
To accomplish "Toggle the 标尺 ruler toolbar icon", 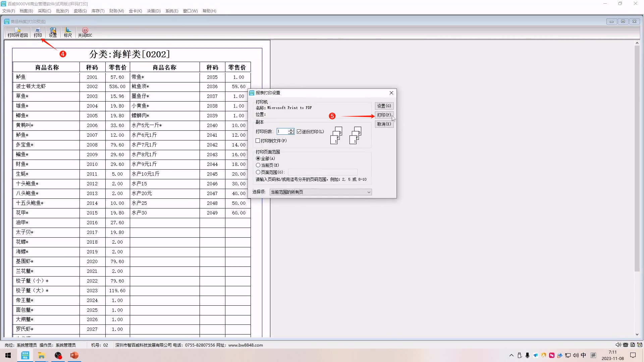I will [x=68, y=32].
